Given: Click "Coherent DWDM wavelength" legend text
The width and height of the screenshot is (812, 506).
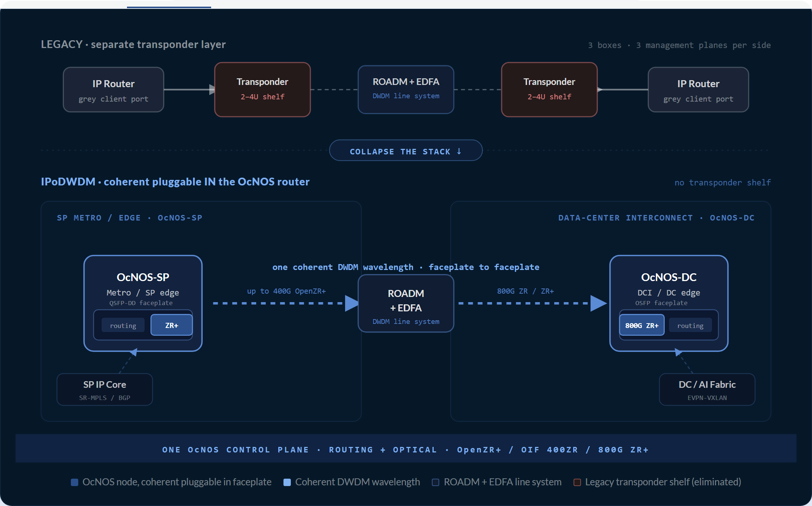Looking at the screenshot, I should pos(358,482).
